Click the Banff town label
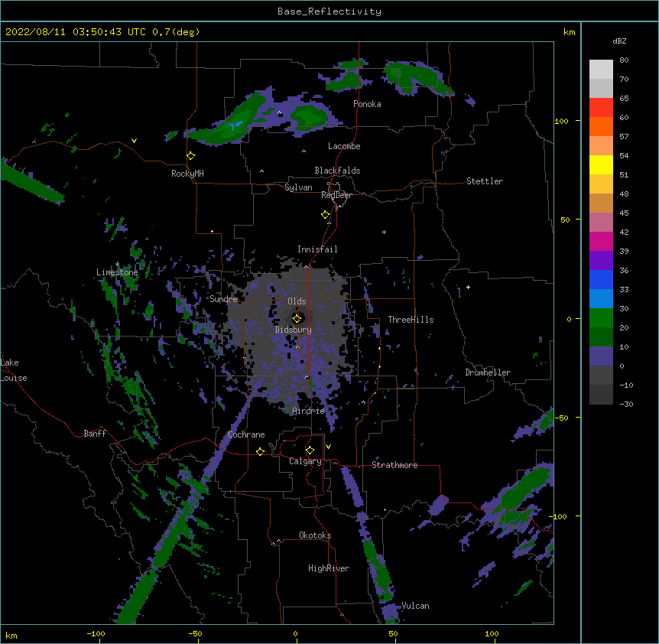Image resolution: width=659 pixels, height=644 pixels. tap(95, 434)
